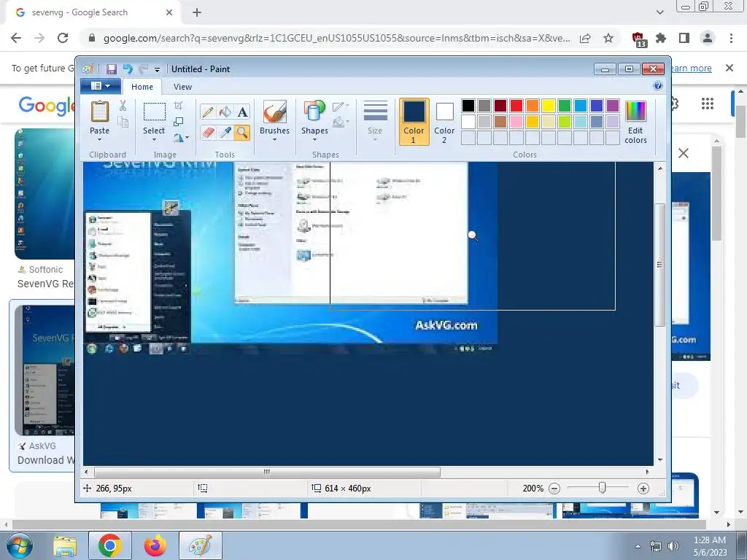747x560 pixels.
Task: Select Color 2 button
Action: (444, 122)
